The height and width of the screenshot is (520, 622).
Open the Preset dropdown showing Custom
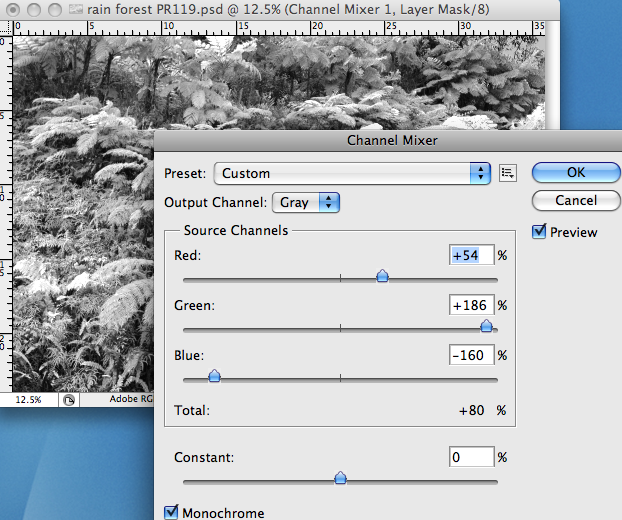click(x=352, y=173)
